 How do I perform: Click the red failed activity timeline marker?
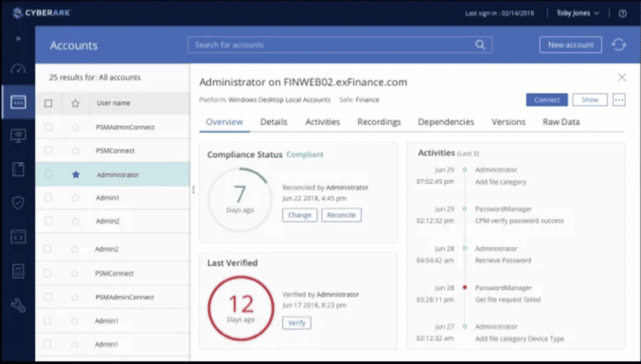pyautogui.click(x=464, y=288)
